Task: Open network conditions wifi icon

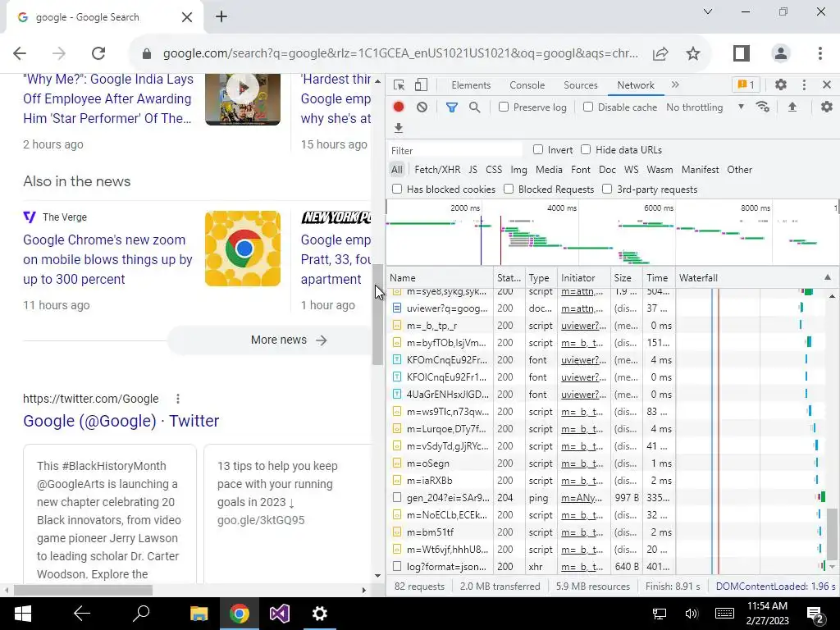Action: (x=763, y=107)
